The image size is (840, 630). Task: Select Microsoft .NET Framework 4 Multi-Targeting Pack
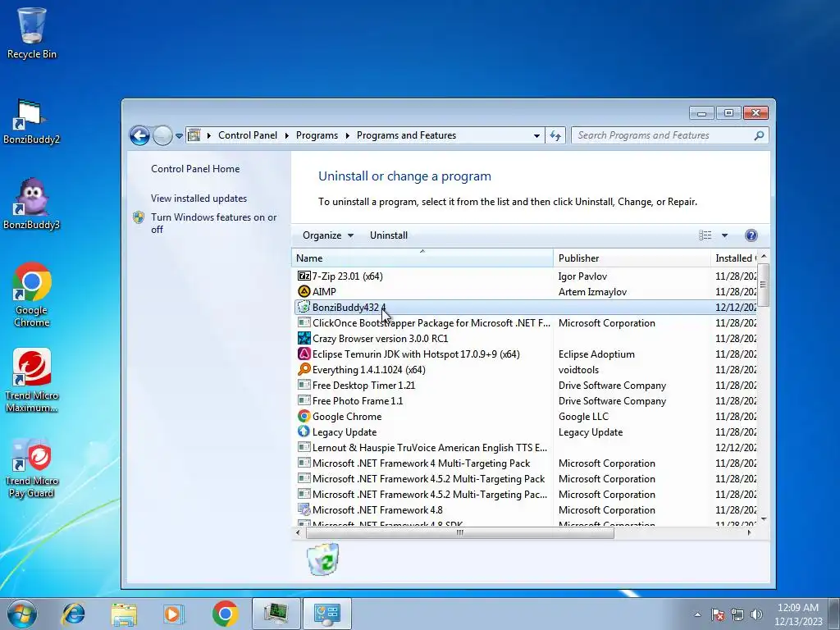pyautogui.click(x=525, y=463)
